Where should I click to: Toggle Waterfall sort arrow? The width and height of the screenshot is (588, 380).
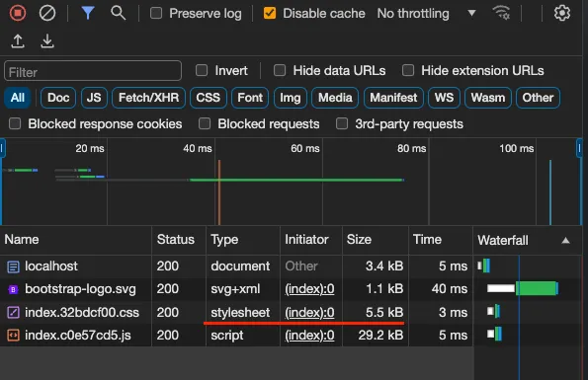pos(565,241)
